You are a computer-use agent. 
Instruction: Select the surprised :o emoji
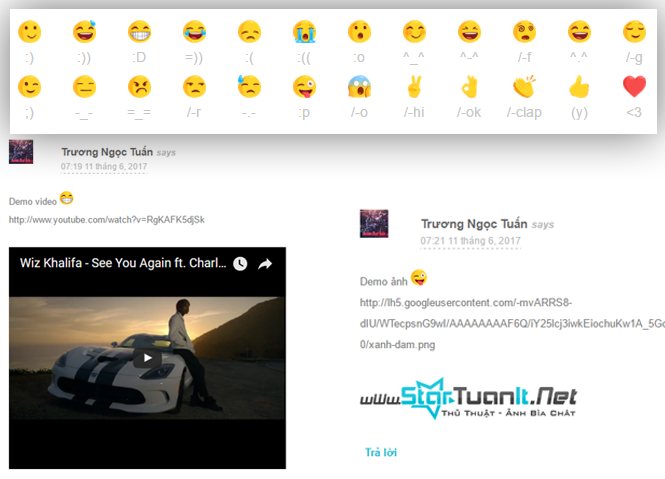pos(359,32)
